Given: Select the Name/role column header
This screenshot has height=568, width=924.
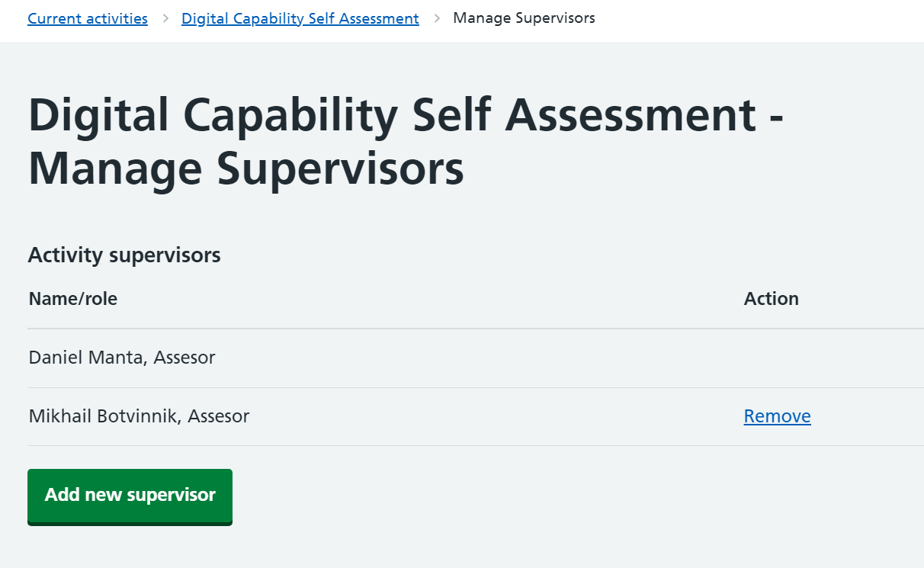Looking at the screenshot, I should click(73, 299).
